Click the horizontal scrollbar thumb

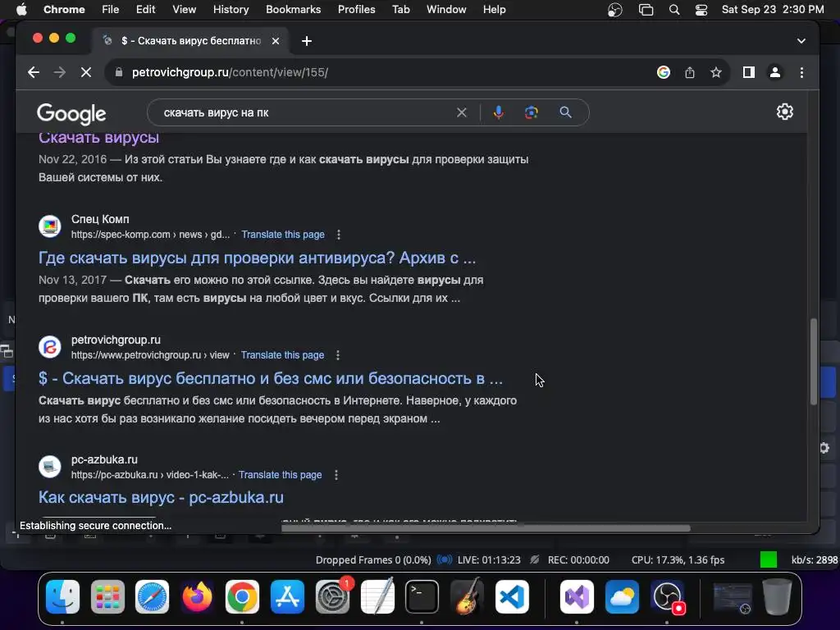(x=486, y=528)
